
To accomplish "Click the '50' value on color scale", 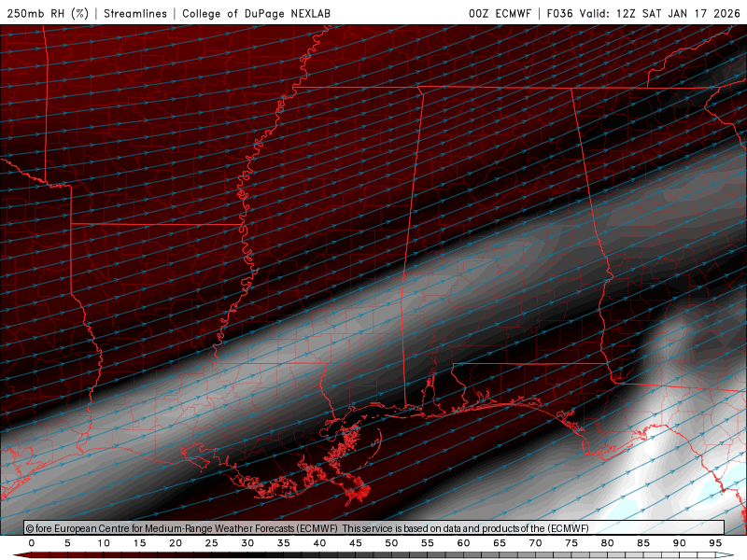I will click(x=391, y=543).
